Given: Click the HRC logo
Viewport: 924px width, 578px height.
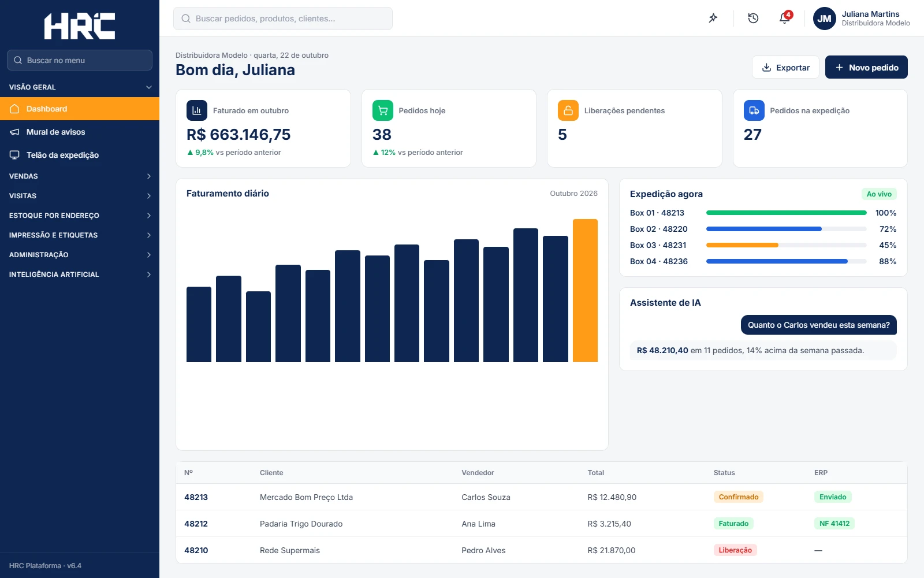Looking at the screenshot, I should click(x=80, y=26).
